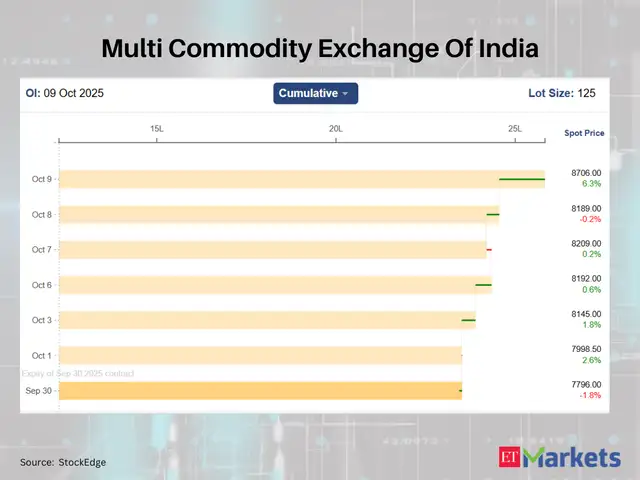Open the Cumulative dropdown
This screenshot has width=640, height=480.
tap(315, 93)
